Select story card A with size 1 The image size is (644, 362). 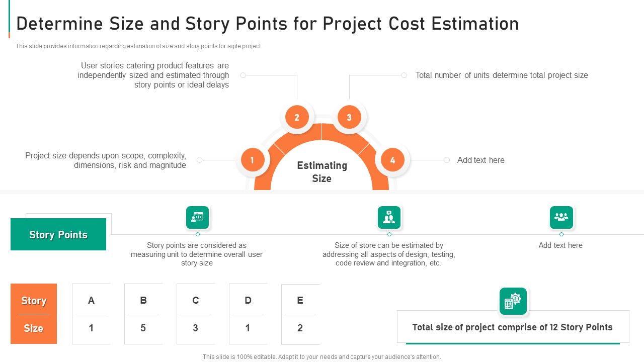click(x=91, y=314)
